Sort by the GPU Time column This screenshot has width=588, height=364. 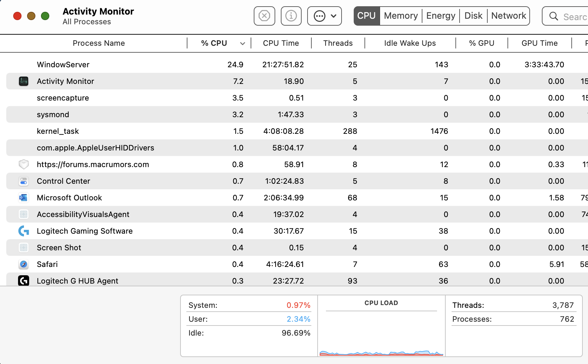539,43
